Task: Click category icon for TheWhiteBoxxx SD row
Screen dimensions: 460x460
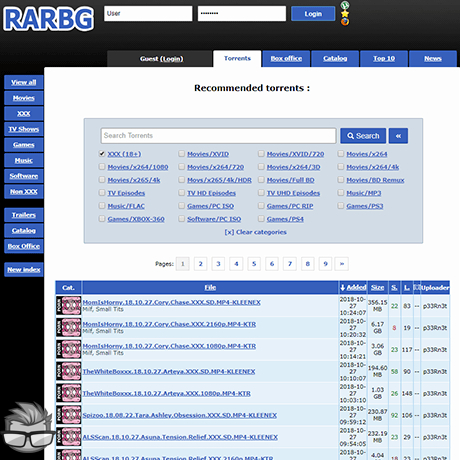Action: coord(68,371)
